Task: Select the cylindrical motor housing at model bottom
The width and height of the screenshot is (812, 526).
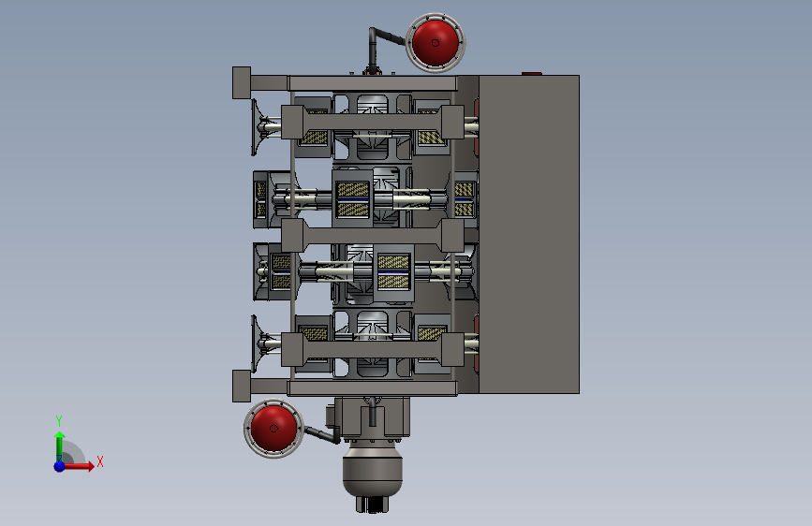Action: 373,472
